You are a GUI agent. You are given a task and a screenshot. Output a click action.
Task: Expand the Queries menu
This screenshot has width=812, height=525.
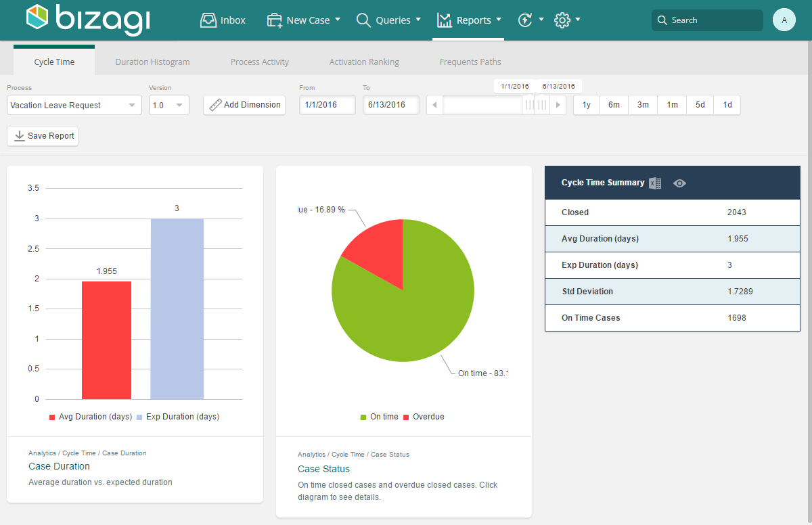point(388,20)
